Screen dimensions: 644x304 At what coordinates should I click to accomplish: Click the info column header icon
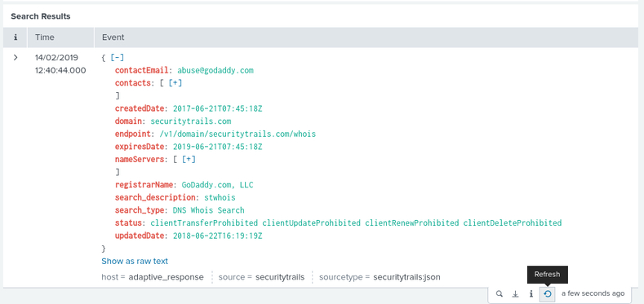coord(16,37)
